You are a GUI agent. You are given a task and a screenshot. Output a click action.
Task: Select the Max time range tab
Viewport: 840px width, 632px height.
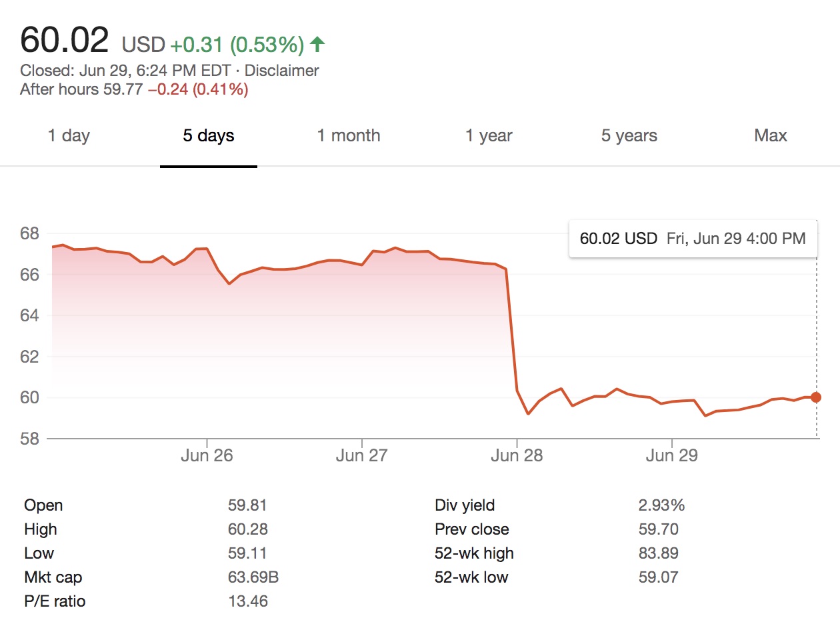tap(771, 136)
